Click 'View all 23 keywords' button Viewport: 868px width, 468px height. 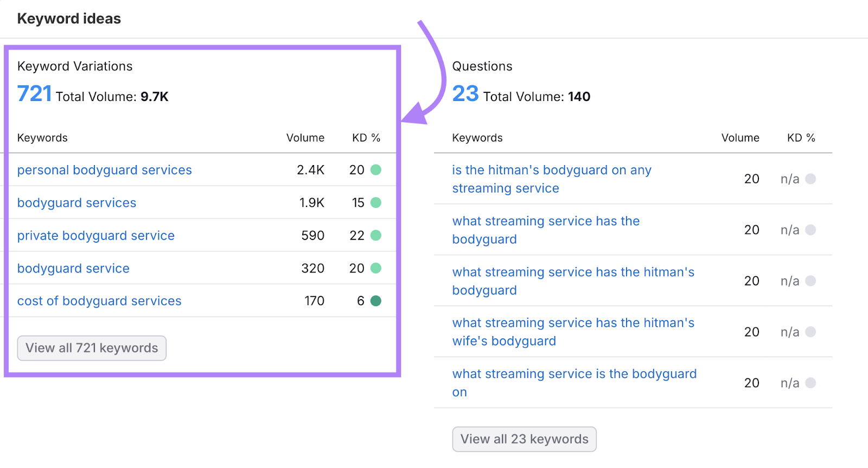[x=524, y=439]
